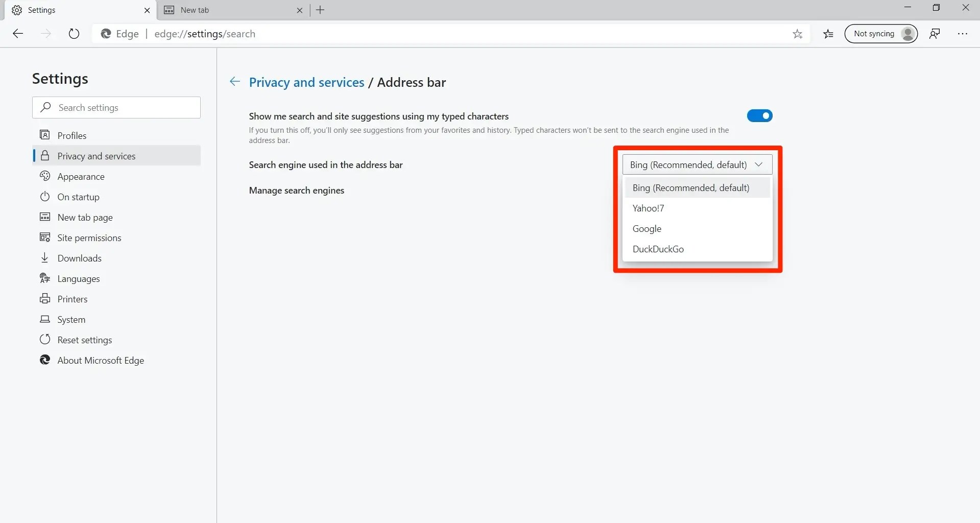Close the Settings tab
Screen dimensions: 980x523
click(147, 10)
